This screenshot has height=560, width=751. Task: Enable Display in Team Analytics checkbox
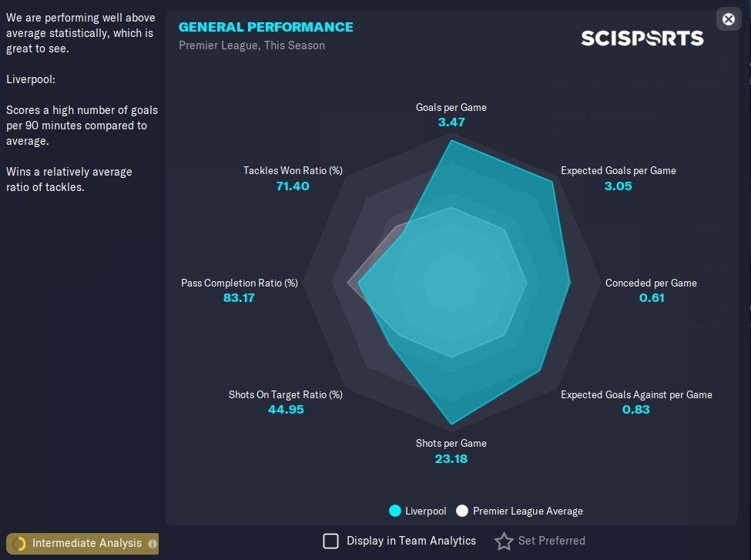tap(330, 541)
